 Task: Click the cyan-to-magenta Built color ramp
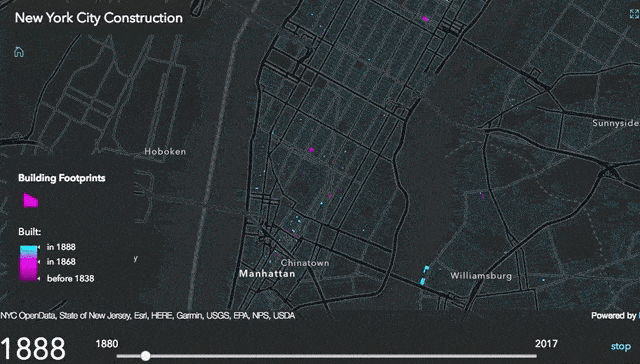tap(28, 263)
